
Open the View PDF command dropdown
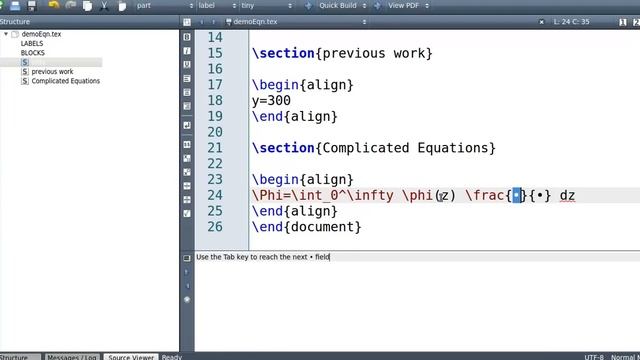point(408,5)
